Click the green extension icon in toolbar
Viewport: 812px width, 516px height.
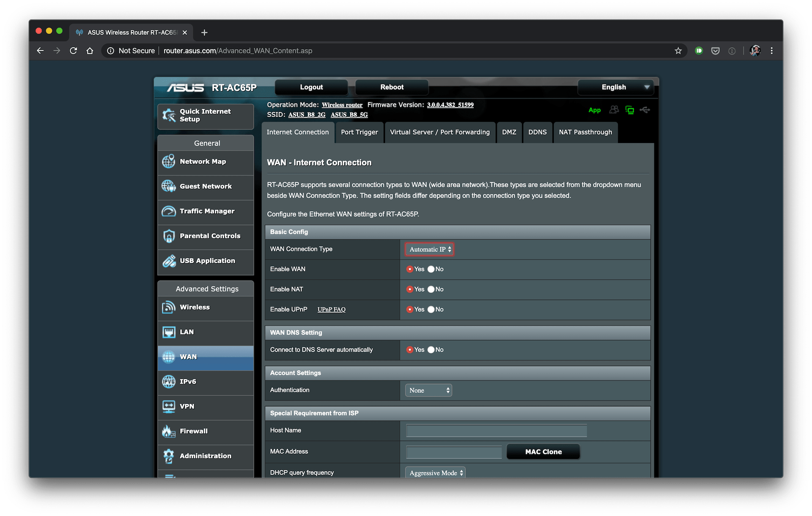[x=699, y=51]
